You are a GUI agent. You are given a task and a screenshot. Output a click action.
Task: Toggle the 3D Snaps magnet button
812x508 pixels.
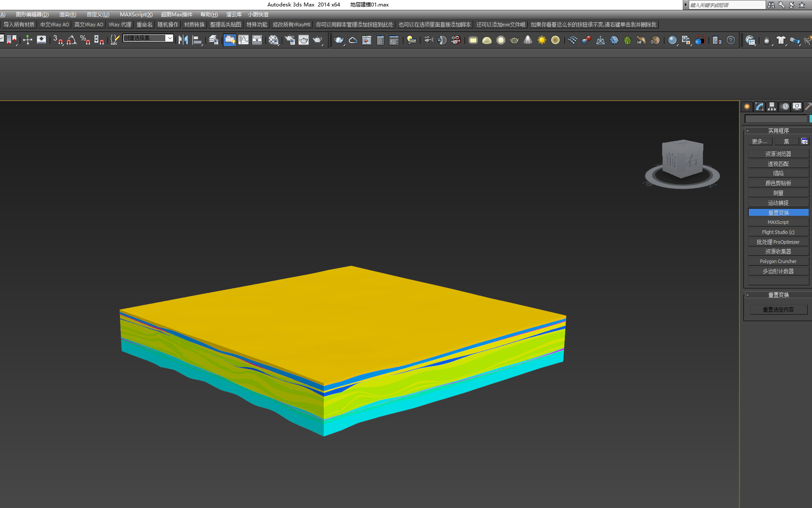tap(58, 40)
